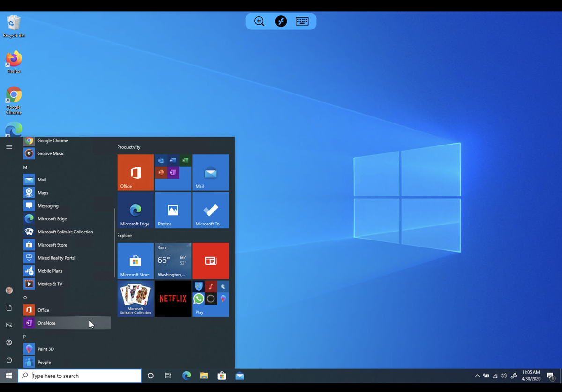Click the Windows Start button

9,376
